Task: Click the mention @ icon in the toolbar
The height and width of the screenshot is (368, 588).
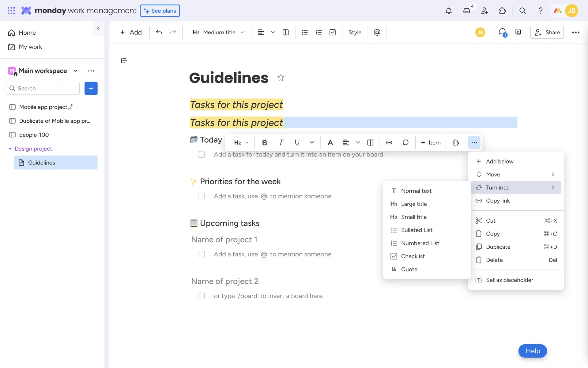Action: tap(377, 33)
